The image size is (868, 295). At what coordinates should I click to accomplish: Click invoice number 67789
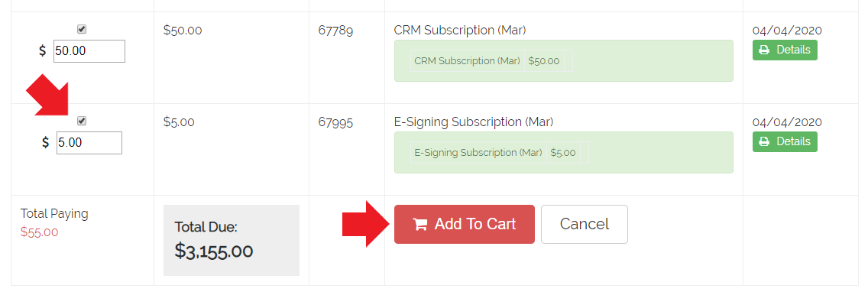(x=335, y=30)
